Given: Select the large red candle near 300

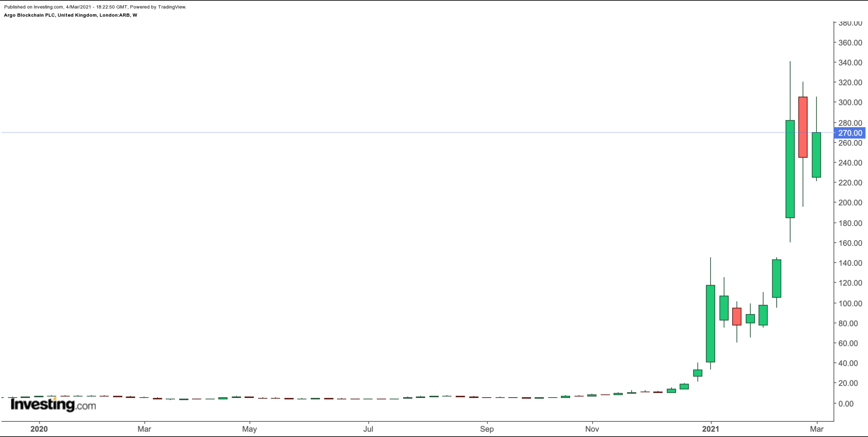Looking at the screenshot, I should tap(803, 127).
